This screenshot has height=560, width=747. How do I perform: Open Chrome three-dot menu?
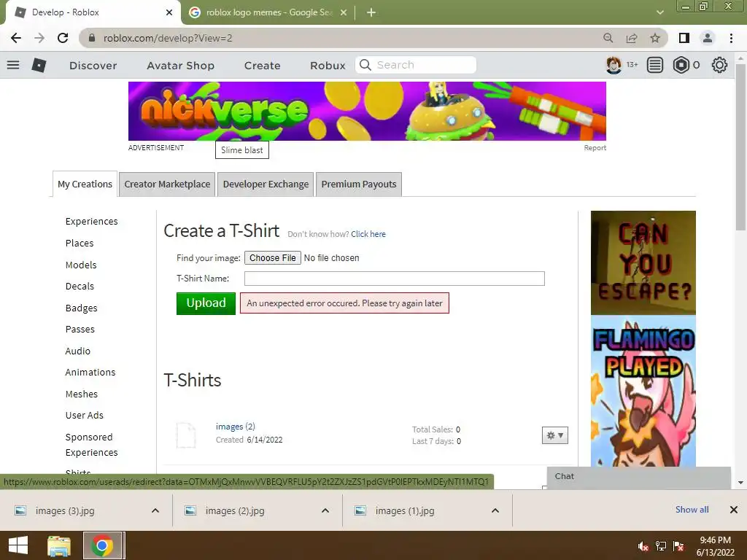click(x=731, y=38)
